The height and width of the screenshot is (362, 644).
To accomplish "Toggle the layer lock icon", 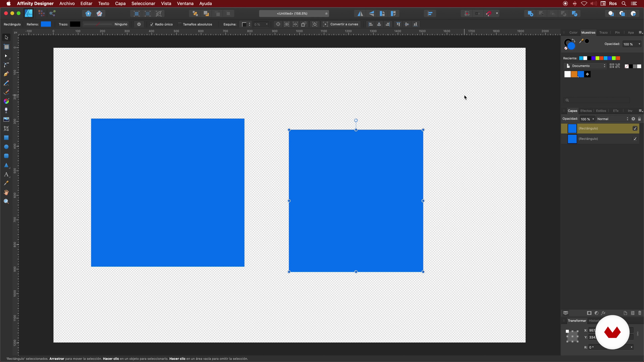I will pos(639,119).
